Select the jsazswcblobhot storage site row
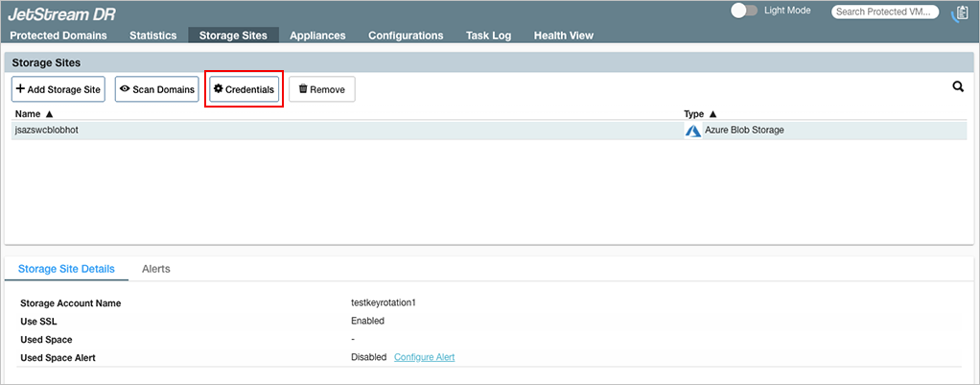The width and height of the screenshot is (980, 385). pos(288,131)
